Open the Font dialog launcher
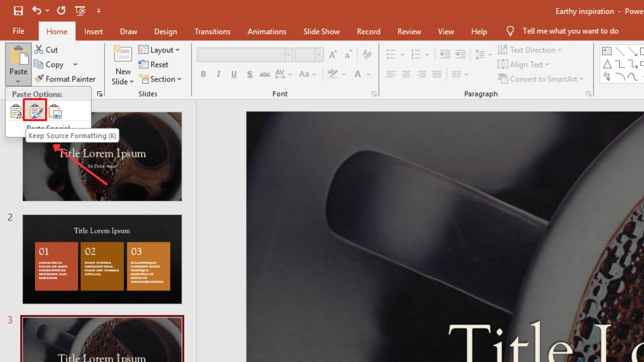The height and width of the screenshot is (362, 644). (x=374, y=93)
